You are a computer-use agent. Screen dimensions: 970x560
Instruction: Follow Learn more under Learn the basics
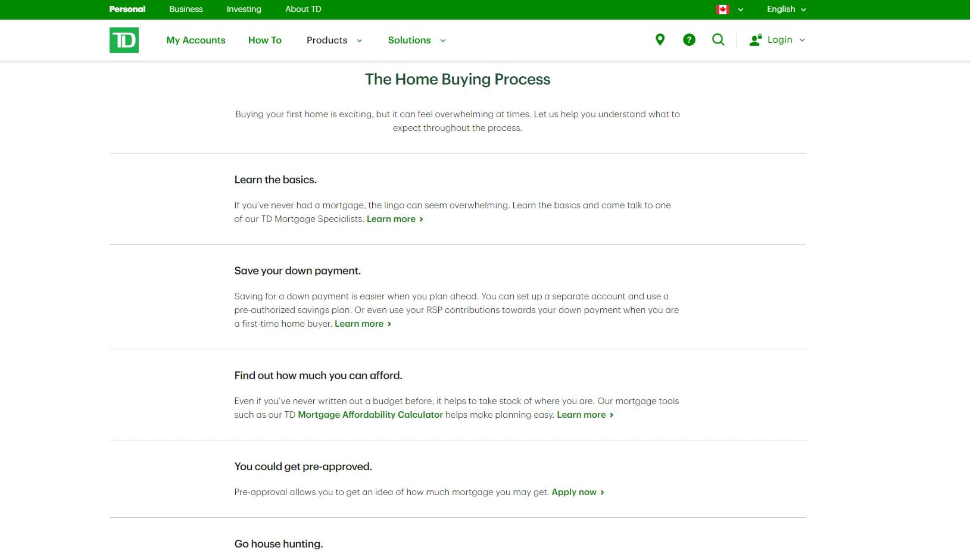pos(395,219)
